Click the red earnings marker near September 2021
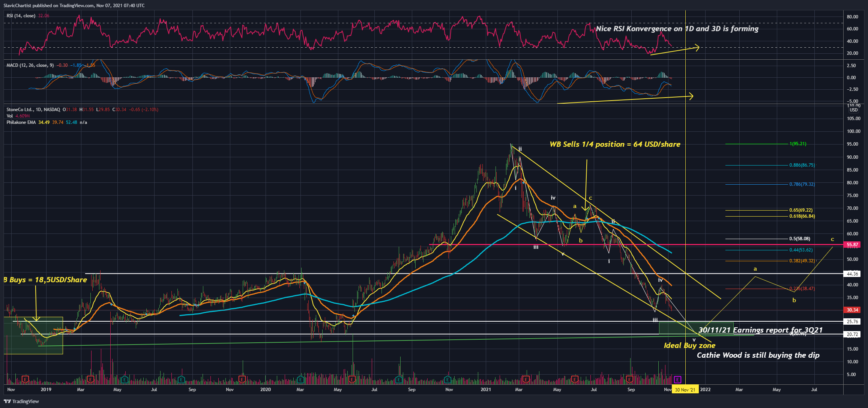The image size is (868, 408). pos(630,379)
